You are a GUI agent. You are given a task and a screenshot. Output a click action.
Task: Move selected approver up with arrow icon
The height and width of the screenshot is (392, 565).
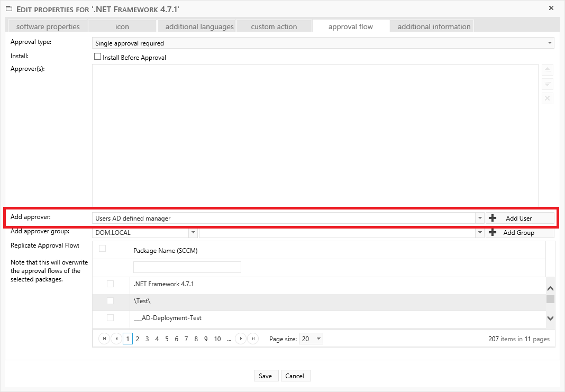point(548,70)
